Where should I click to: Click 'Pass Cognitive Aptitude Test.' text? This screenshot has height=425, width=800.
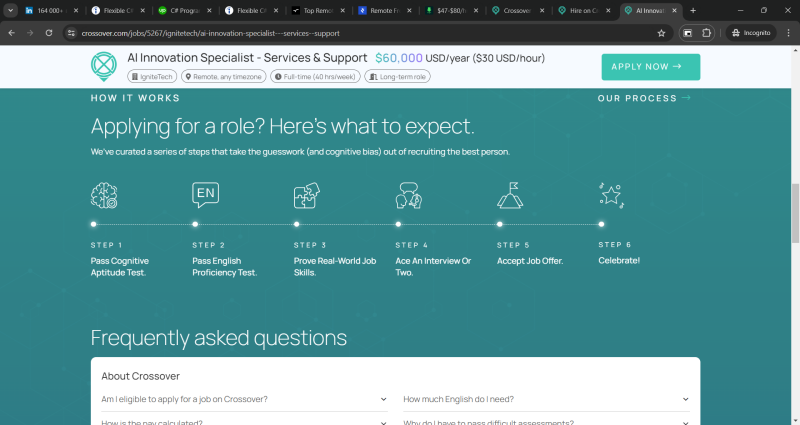coord(120,267)
